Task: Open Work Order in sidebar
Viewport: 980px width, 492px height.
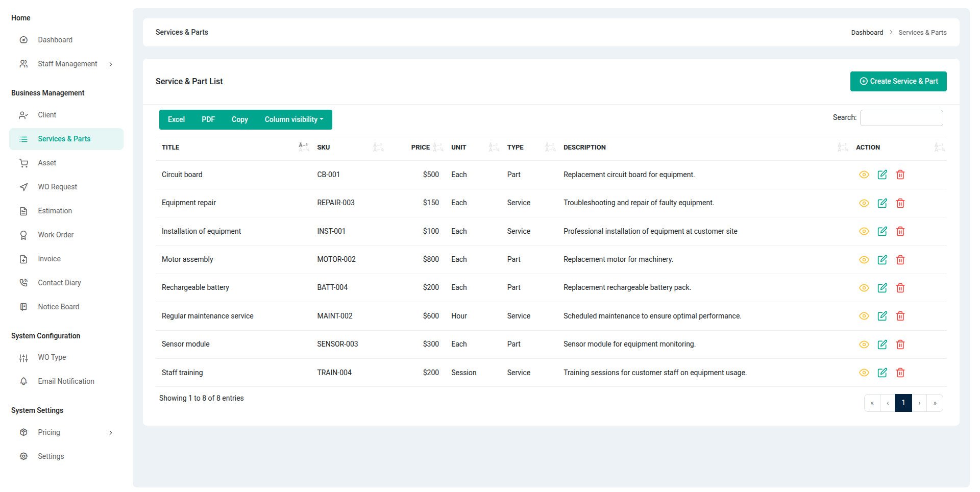Action: 66,235
